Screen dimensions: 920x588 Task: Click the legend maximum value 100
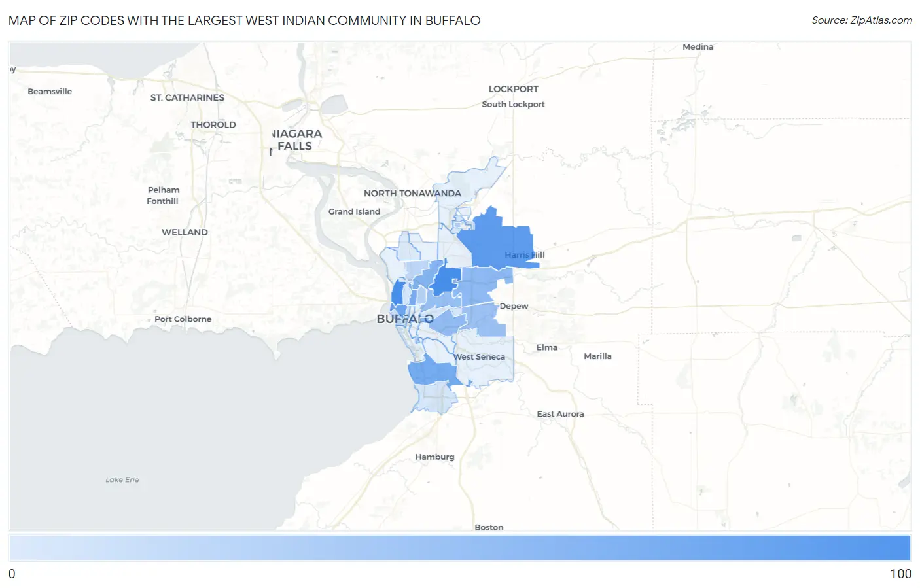(900, 574)
